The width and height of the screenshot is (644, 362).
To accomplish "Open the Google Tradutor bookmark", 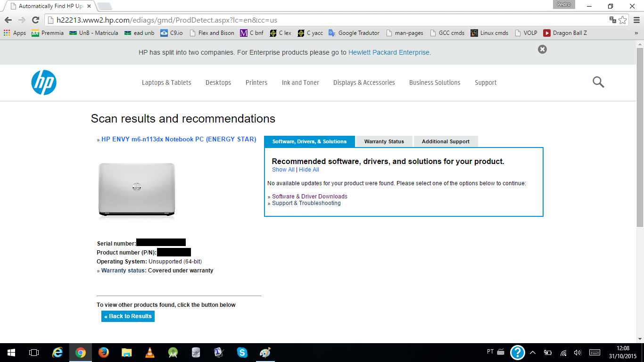I will pyautogui.click(x=354, y=33).
